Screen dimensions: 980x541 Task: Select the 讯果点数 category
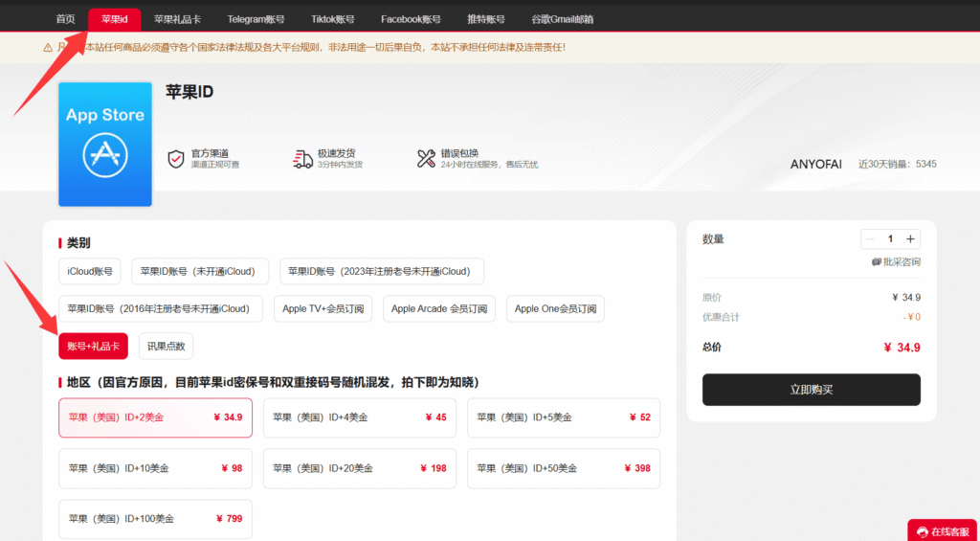167,346
